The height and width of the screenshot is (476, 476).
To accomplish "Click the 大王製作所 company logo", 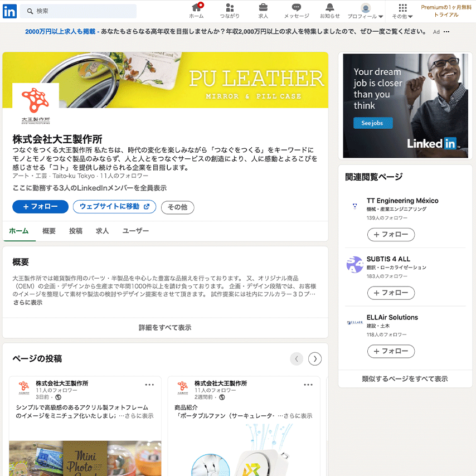I will (x=36, y=105).
